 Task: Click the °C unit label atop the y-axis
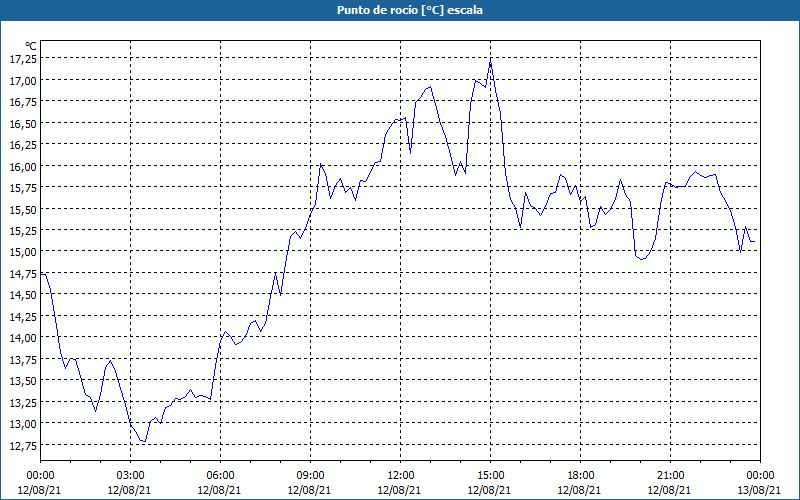click(31, 46)
